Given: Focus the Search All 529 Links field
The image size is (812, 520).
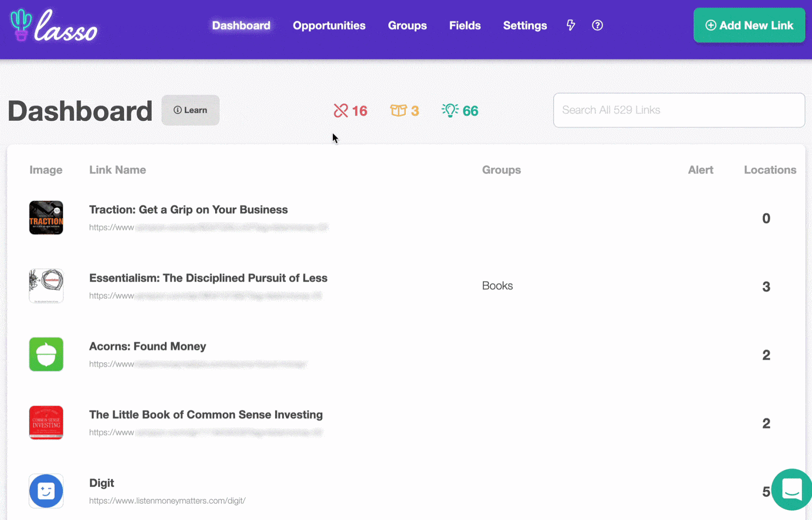Looking at the screenshot, I should tap(679, 110).
